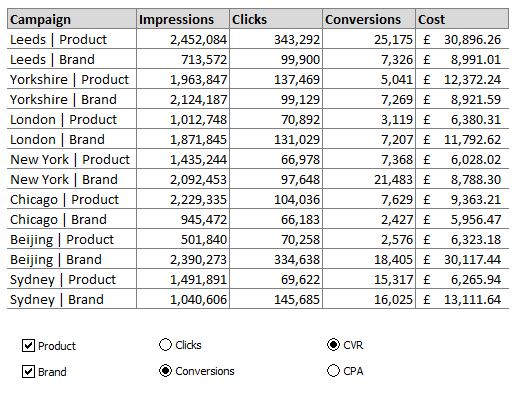
Task: Click the 21,483 conversions cell
Action: coord(369,179)
